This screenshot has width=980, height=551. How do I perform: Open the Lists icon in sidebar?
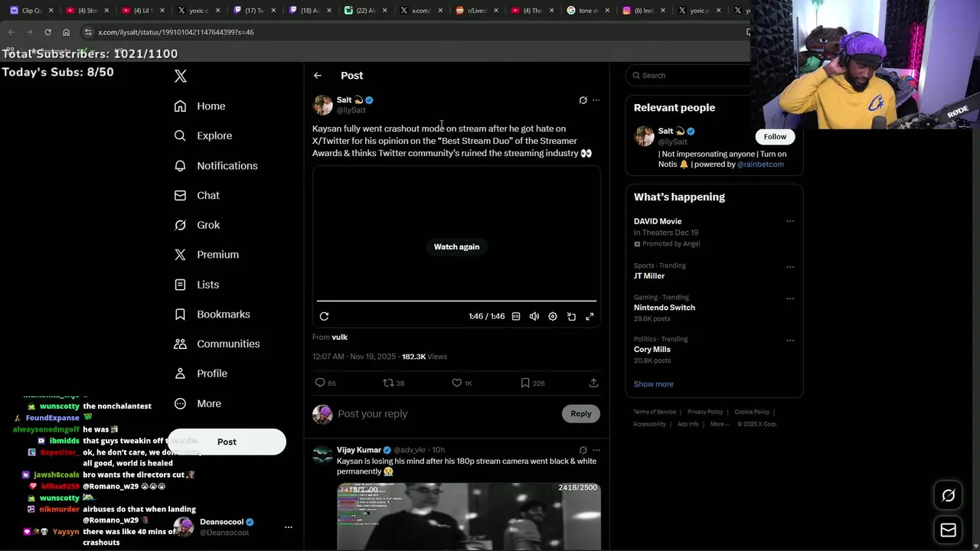[x=180, y=285]
